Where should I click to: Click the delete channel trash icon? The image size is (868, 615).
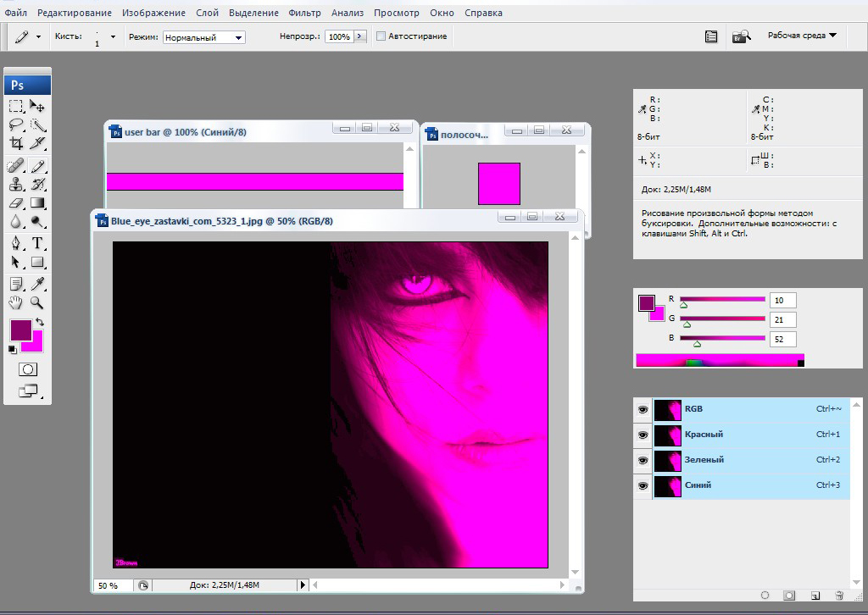(839, 596)
